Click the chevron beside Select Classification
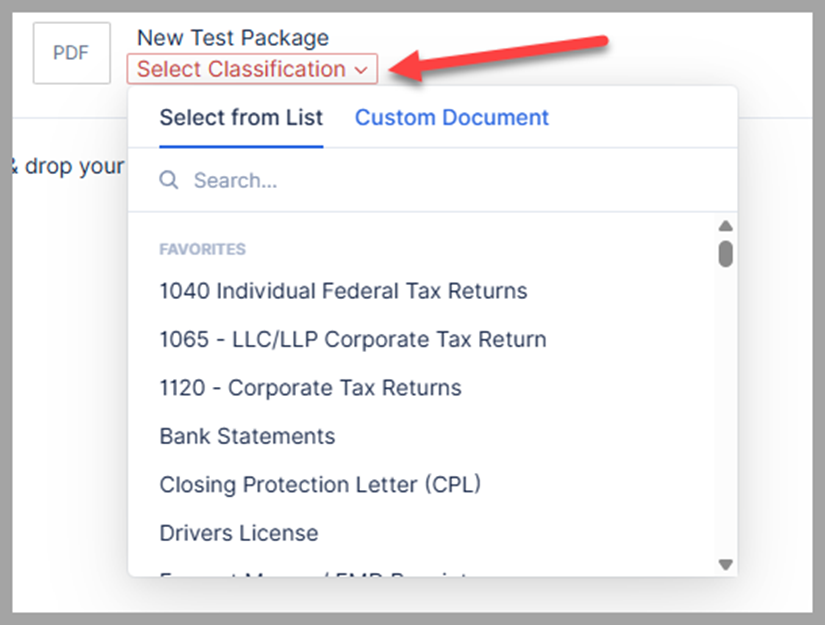The height and width of the screenshot is (625, 825). coord(361,70)
